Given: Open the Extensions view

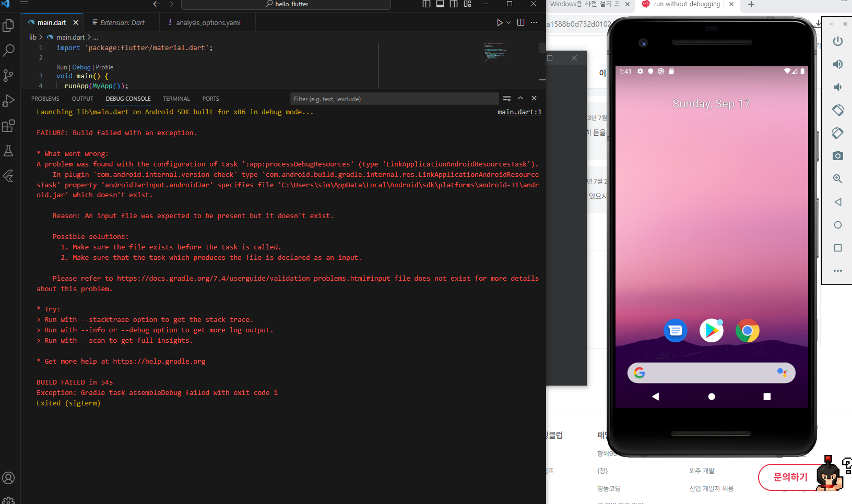Looking at the screenshot, I should tap(8, 126).
